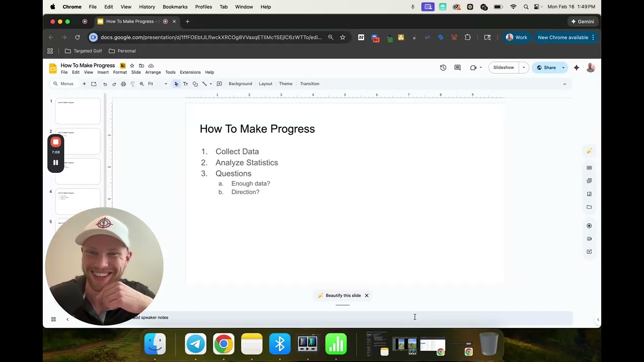Click the New slide with layout icon
The height and width of the screenshot is (362, 644).
(x=94, y=84)
